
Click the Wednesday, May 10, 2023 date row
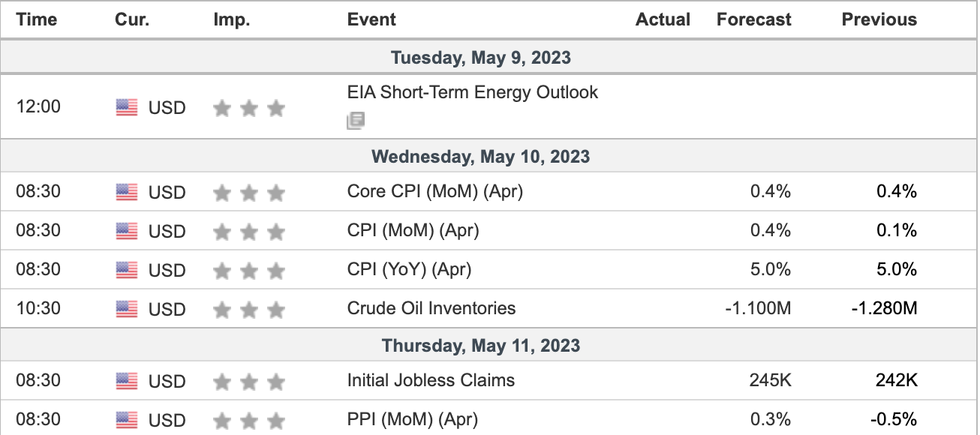coord(480,157)
